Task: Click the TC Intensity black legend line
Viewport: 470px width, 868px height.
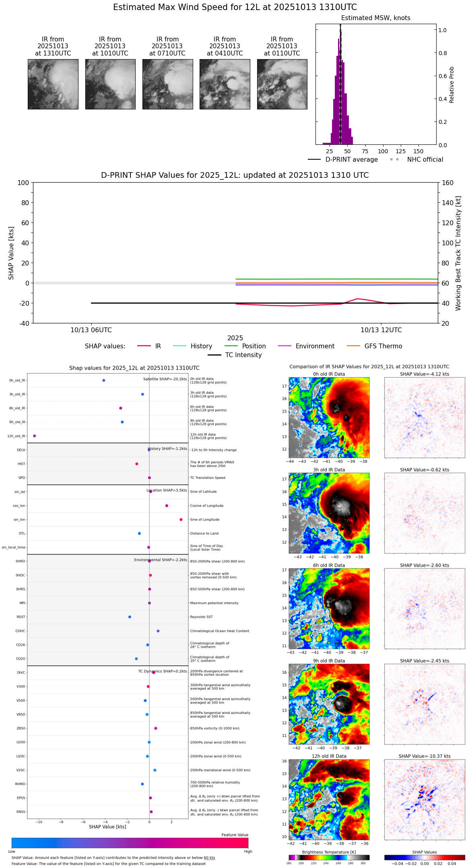Action: click(x=214, y=355)
